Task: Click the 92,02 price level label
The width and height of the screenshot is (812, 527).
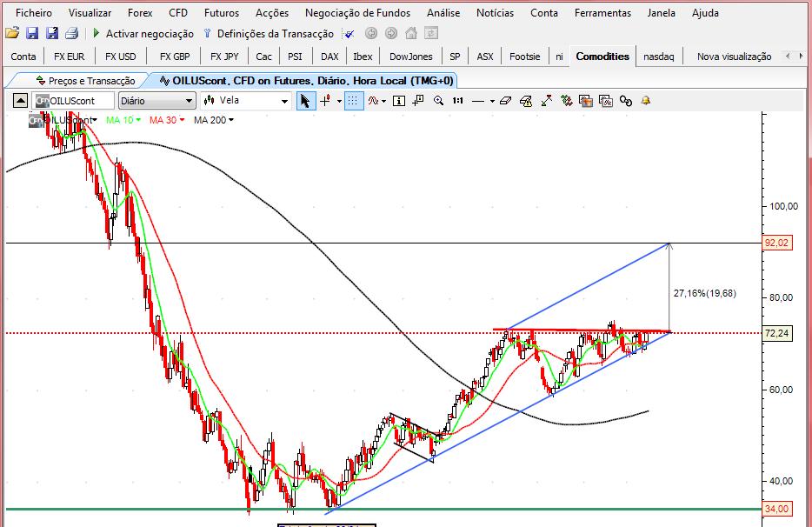Action: [x=777, y=243]
